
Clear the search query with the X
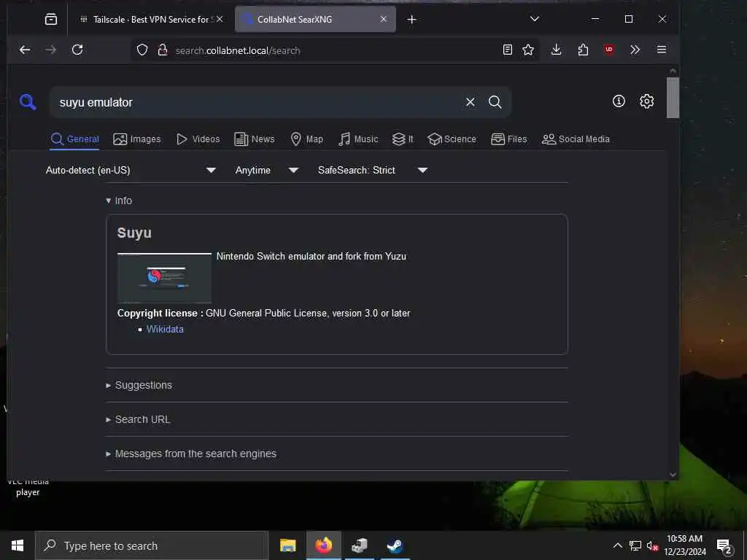(x=471, y=102)
